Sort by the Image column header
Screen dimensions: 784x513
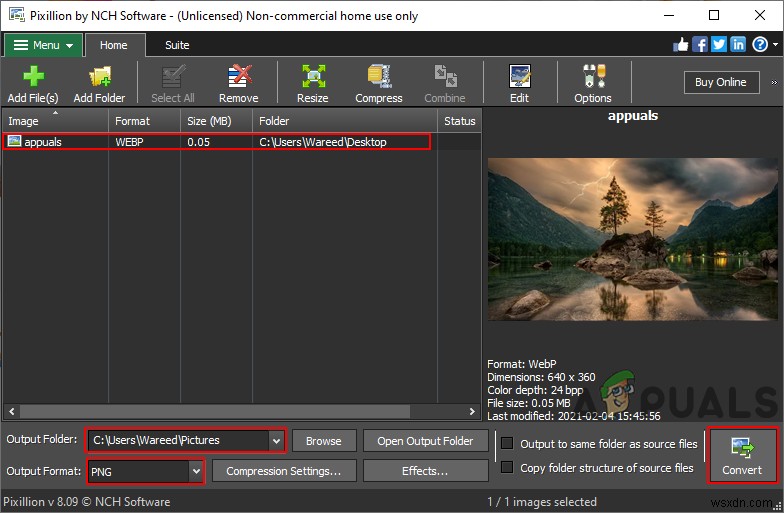pyautogui.click(x=55, y=121)
